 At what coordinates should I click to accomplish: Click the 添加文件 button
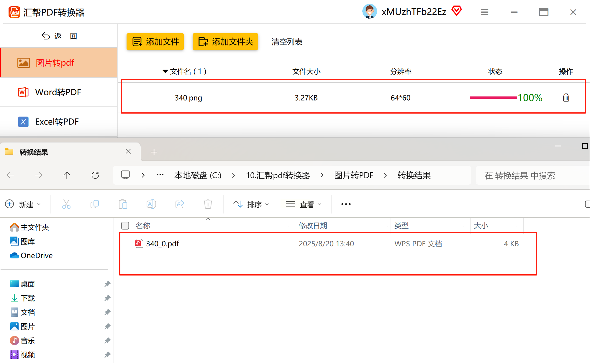coord(155,42)
